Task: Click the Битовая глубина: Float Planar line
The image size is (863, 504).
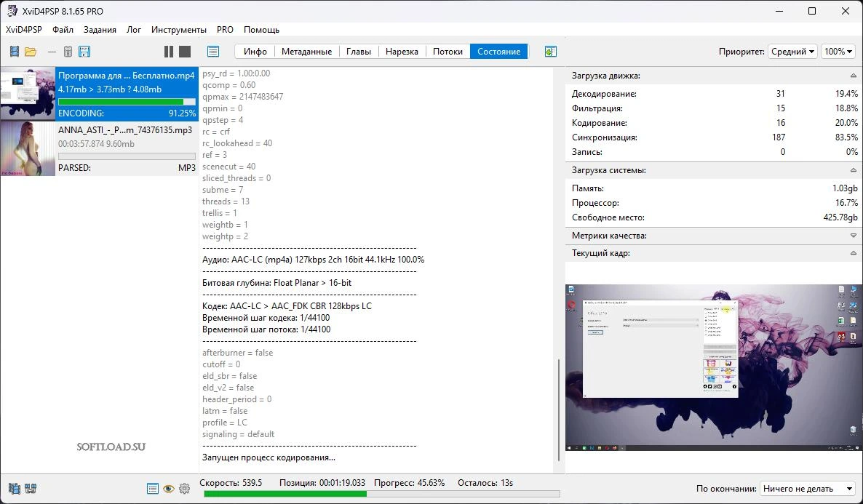Action: 277,283
